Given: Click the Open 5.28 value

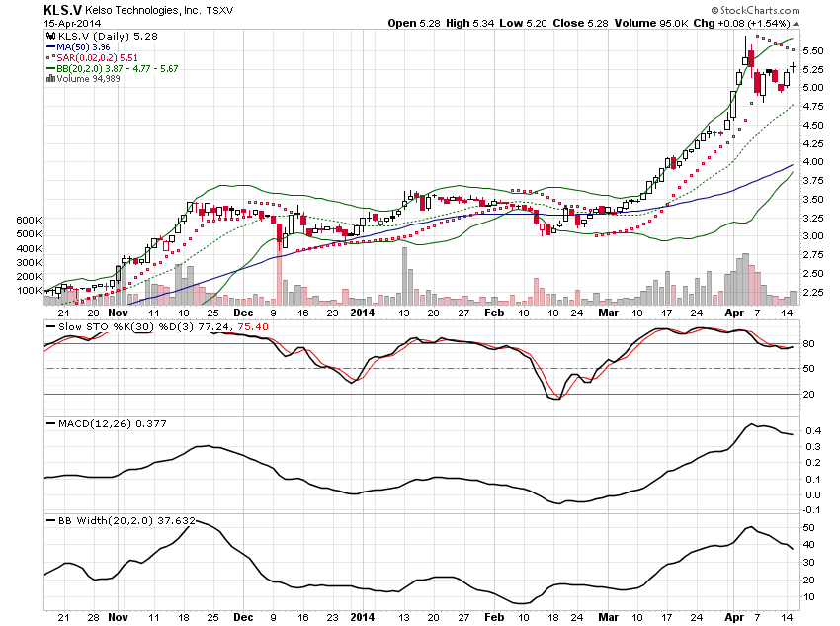Looking at the screenshot, I should coord(414,23).
